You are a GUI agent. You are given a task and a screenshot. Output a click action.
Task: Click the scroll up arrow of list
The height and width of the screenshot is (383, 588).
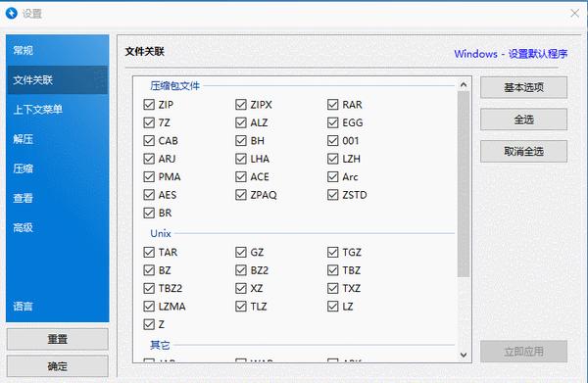coord(464,84)
